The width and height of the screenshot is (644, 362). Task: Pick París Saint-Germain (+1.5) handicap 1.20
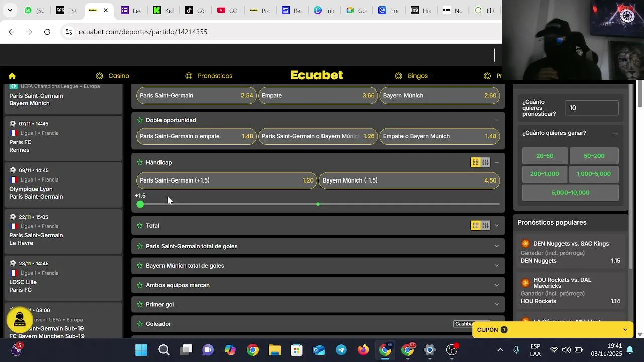tap(226, 180)
